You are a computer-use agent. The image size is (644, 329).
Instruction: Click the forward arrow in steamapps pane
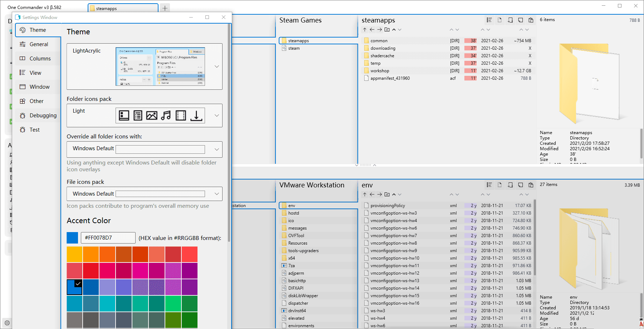(x=380, y=30)
